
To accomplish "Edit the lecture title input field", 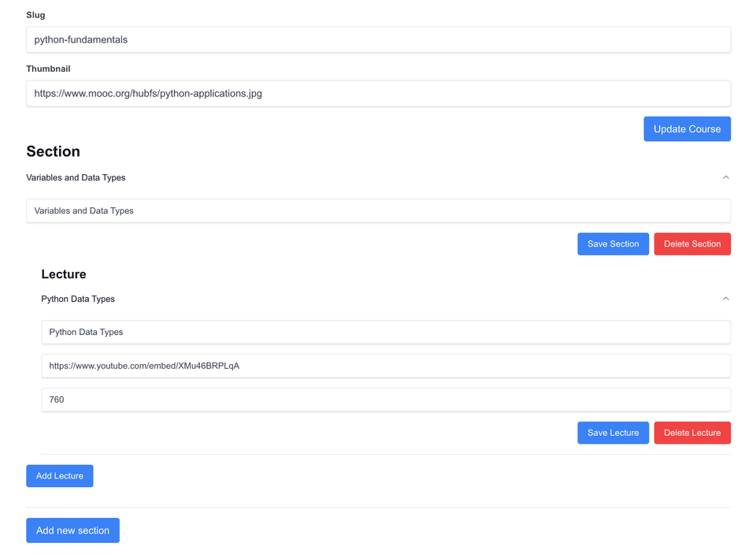I will (x=386, y=332).
